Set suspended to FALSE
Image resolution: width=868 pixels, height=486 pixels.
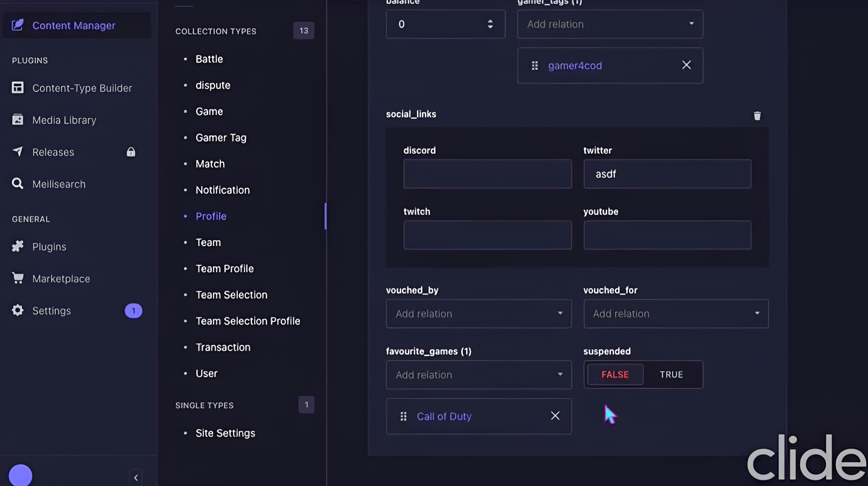(x=615, y=374)
